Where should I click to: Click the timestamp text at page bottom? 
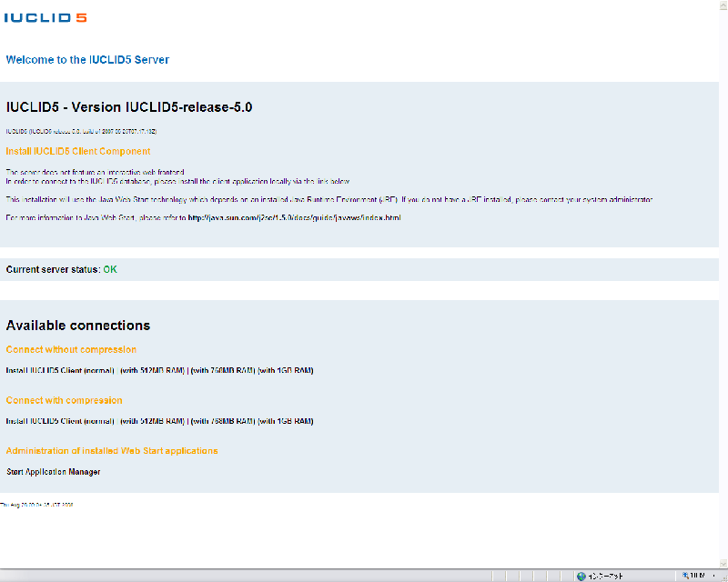(x=36, y=505)
